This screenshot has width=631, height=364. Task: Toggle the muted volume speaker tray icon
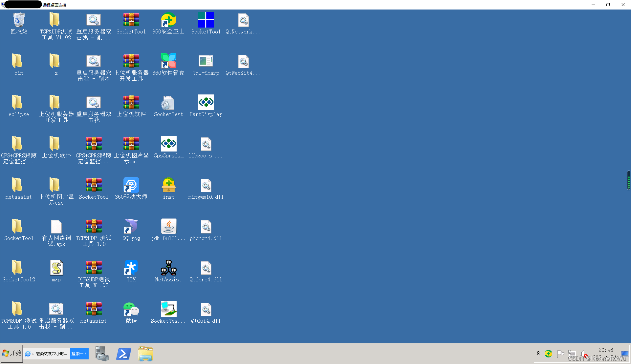[583, 354]
